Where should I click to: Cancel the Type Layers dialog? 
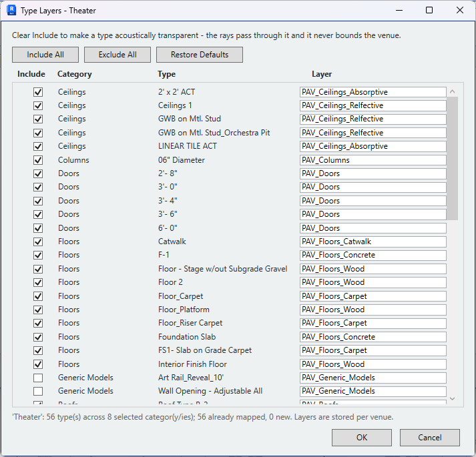pyautogui.click(x=429, y=437)
